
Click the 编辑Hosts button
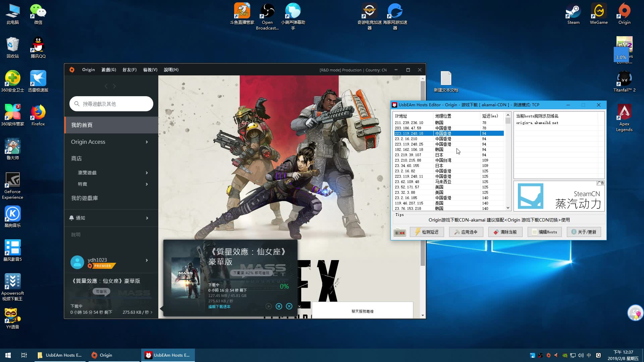coord(545,232)
